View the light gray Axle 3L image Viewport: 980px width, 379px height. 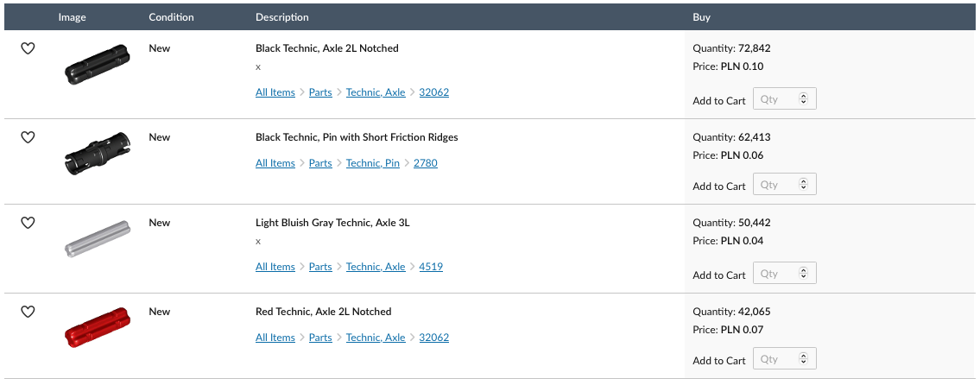[97, 238]
